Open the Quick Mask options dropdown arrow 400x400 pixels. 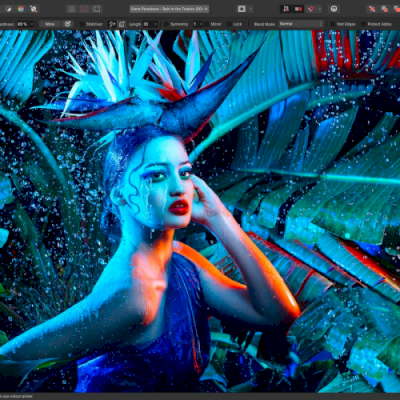pos(251,9)
